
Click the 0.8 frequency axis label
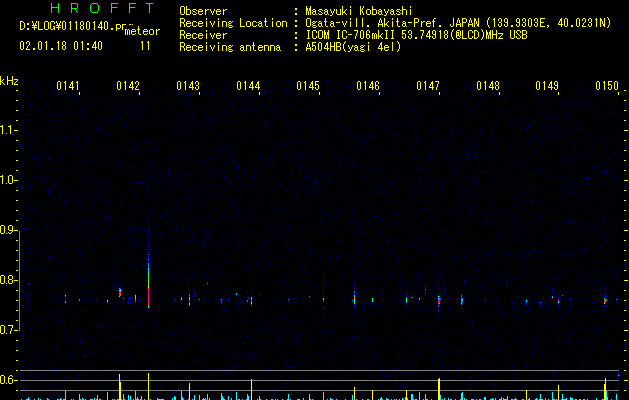[x=8, y=280]
